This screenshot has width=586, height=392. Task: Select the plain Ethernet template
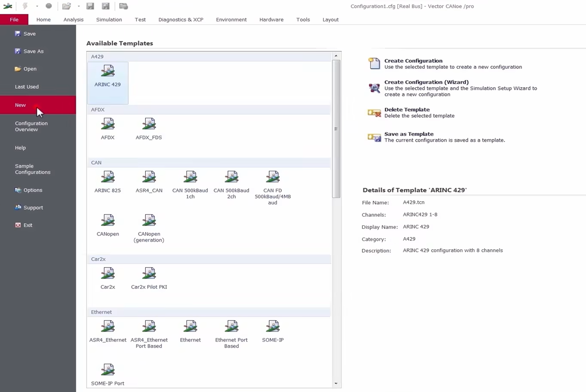190,331
